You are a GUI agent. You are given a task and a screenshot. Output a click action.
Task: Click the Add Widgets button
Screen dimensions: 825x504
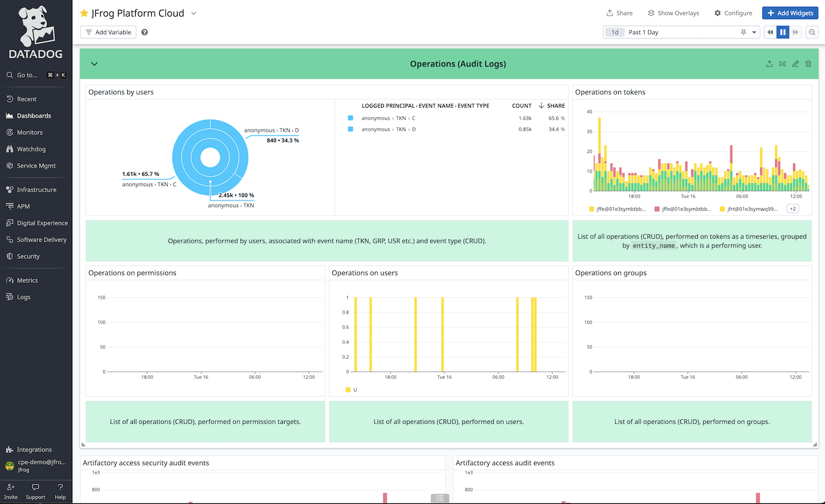790,13
